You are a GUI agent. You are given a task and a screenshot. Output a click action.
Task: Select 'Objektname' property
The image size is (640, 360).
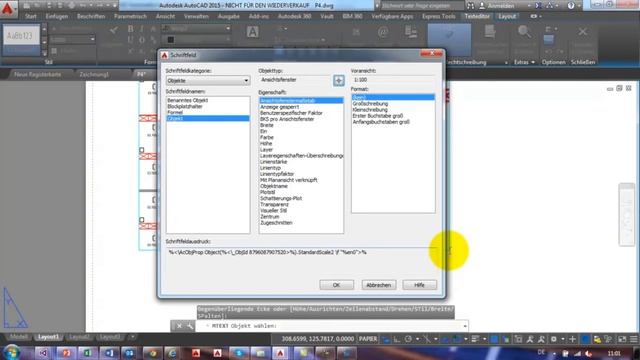click(274, 186)
